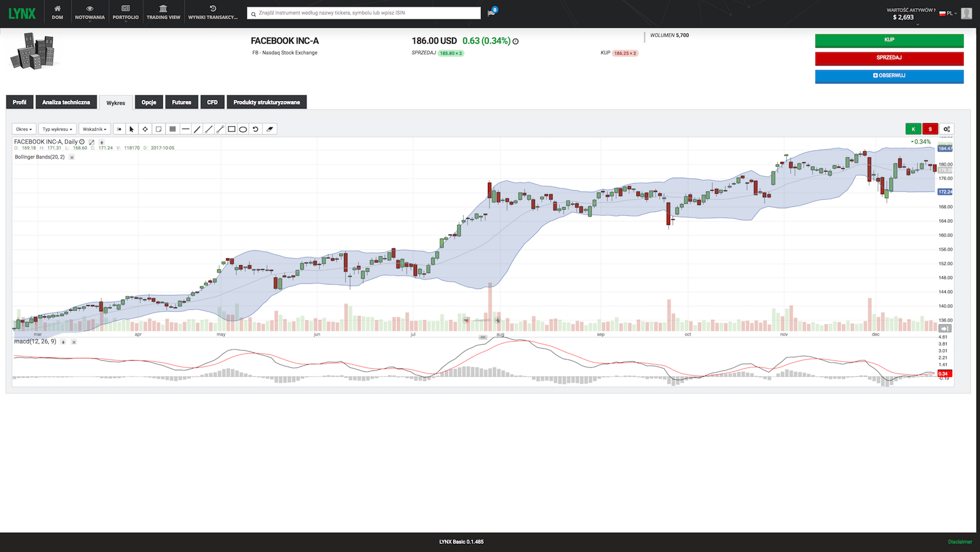
Task: Open the Wskaźnik indicator dropdown
Action: (94, 129)
